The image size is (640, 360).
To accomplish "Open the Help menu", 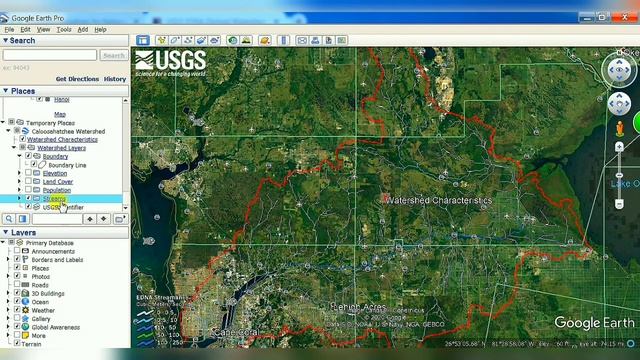I will [100, 29].
